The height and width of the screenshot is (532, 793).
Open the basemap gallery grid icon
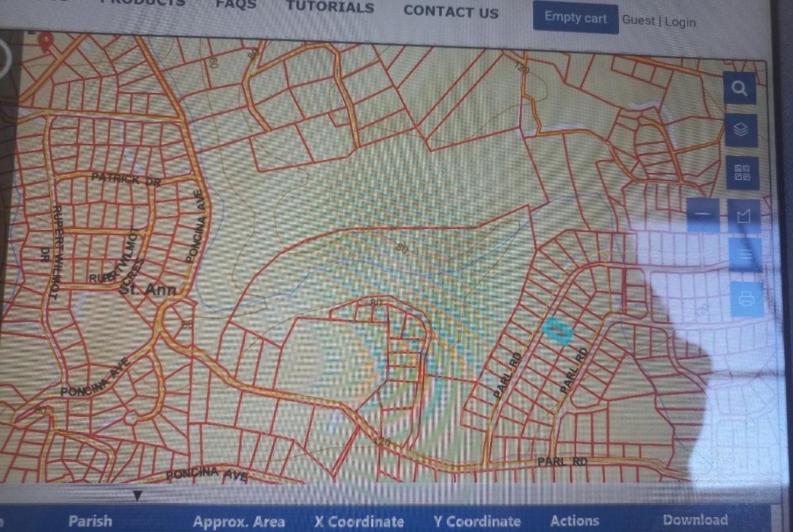pos(742,172)
